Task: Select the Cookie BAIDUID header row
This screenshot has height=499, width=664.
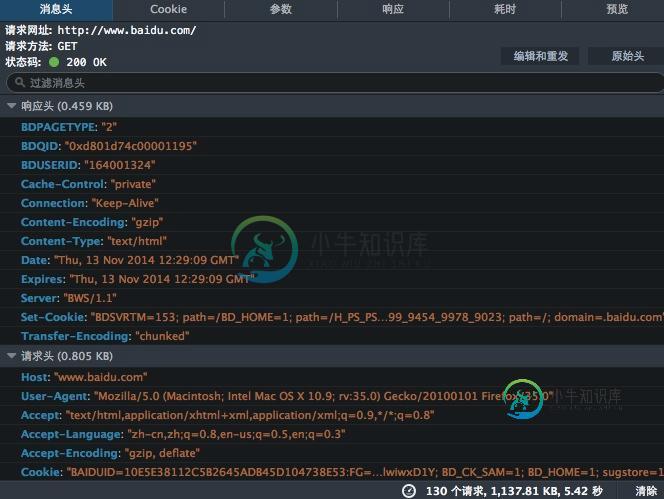Action: click(x=332, y=472)
